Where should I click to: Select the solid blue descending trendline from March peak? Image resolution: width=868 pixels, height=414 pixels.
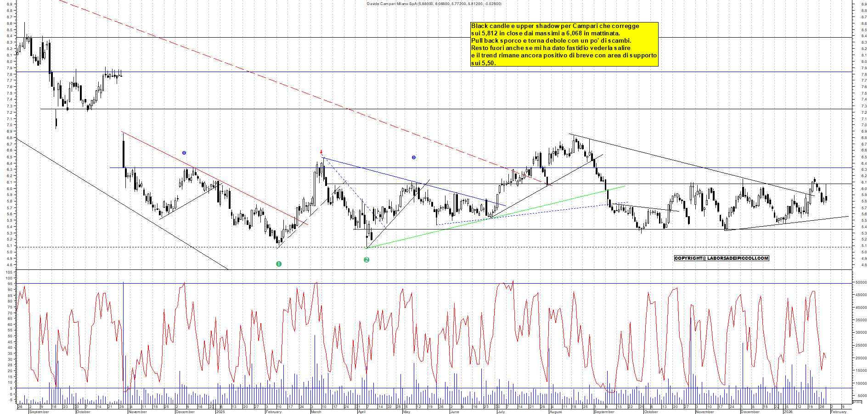pyautogui.click(x=413, y=182)
